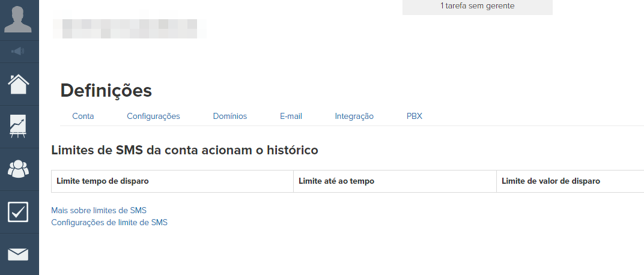Select the E-mail tab
This screenshot has width=644, height=275.
pyautogui.click(x=291, y=116)
